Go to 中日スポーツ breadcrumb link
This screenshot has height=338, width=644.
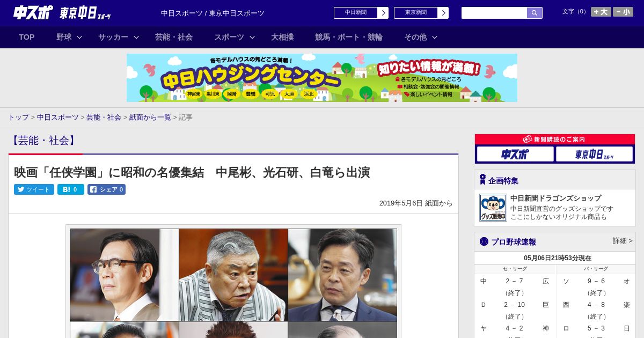[x=57, y=117]
